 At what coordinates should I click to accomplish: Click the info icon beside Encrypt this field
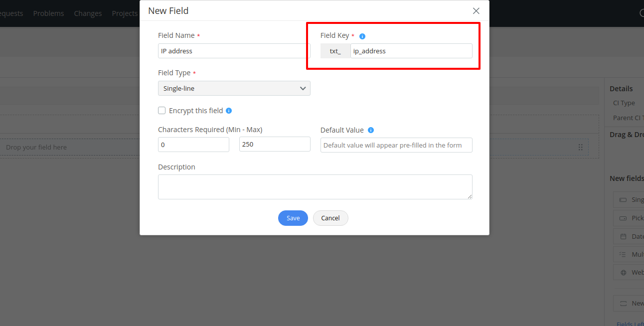coord(229,110)
